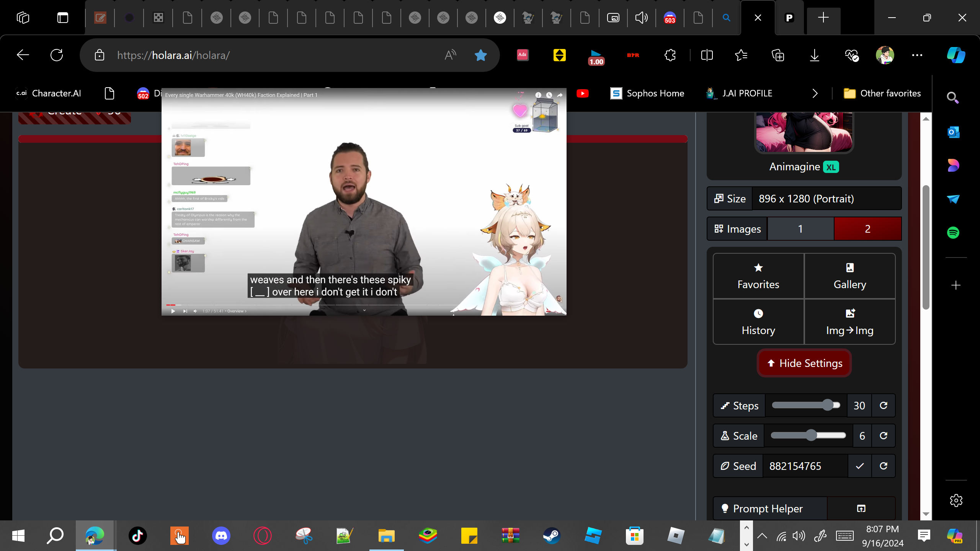Skip to the next video
This screenshot has width=980, height=551.
click(x=185, y=311)
